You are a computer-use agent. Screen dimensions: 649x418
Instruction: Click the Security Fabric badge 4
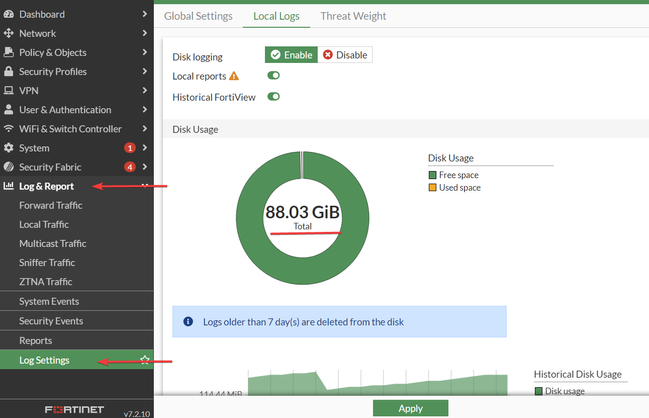tap(130, 167)
